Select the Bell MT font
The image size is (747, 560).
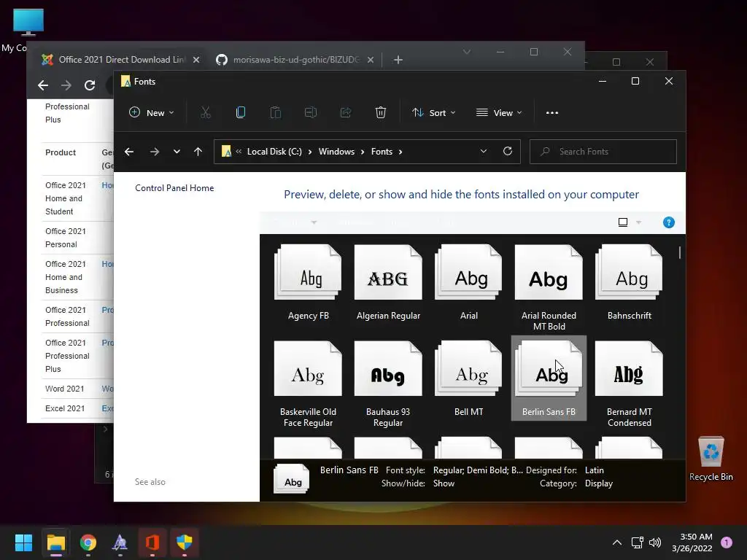click(469, 379)
